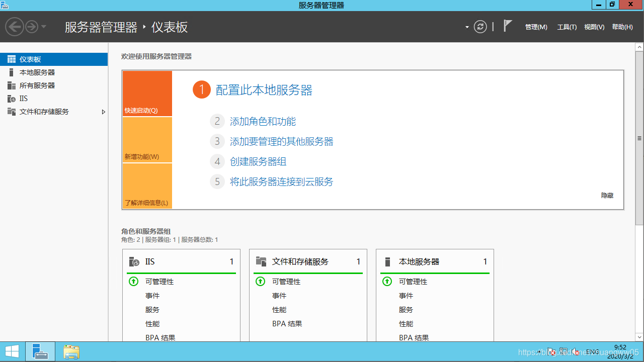The image size is (644, 362).
Task: Click 事件 in the 文件和存储服务 tile
Action: coord(279,296)
